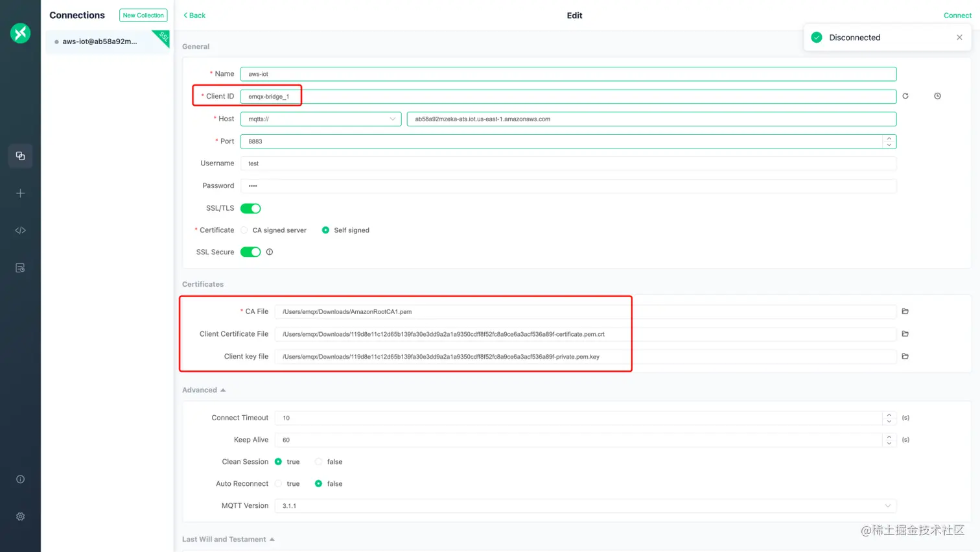The width and height of the screenshot is (980, 552).
Task: Set Clean Session to false
Action: [329, 462]
